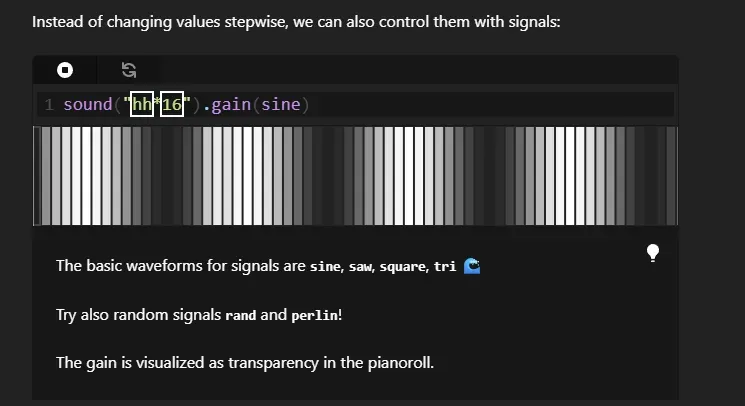Click line number 1 in the editor gutter
This screenshot has width=745, height=406.
pyautogui.click(x=49, y=104)
